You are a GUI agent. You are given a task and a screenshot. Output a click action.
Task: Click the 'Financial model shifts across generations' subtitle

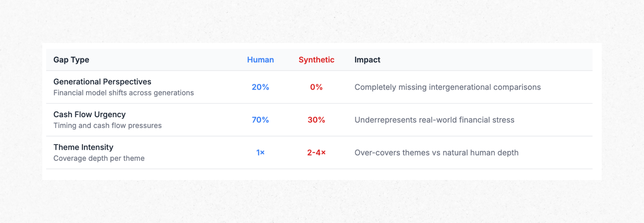point(123,93)
